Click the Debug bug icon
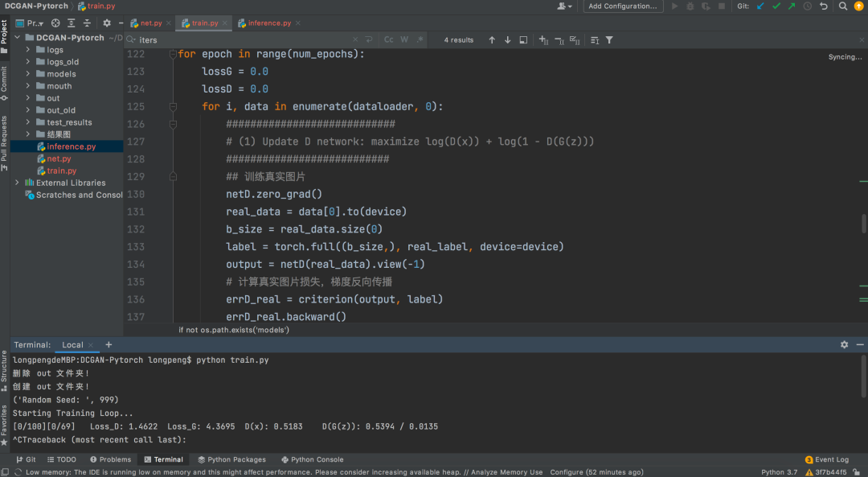This screenshot has width=868, height=477. click(x=690, y=6)
